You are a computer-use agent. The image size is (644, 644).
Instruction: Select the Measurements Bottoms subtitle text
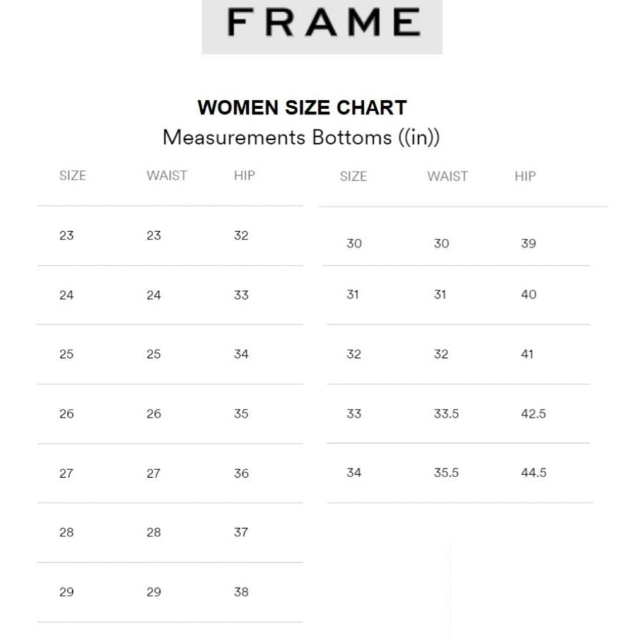(x=301, y=137)
